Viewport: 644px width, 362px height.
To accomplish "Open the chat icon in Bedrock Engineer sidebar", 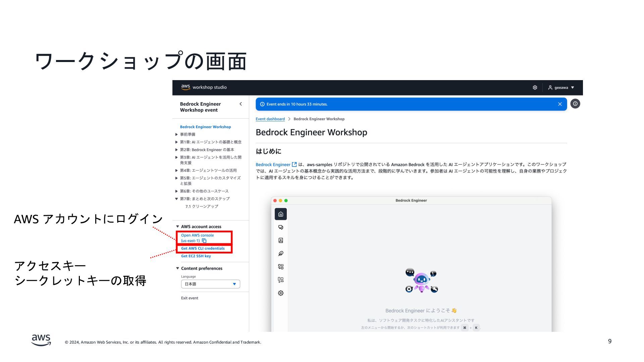I will [281, 227].
